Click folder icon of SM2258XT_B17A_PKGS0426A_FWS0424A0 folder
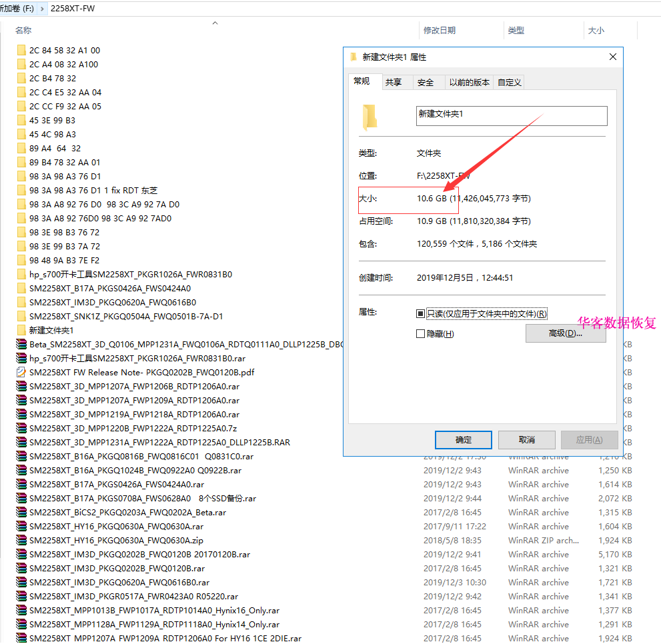This screenshot has height=644, width=661. 21,288
